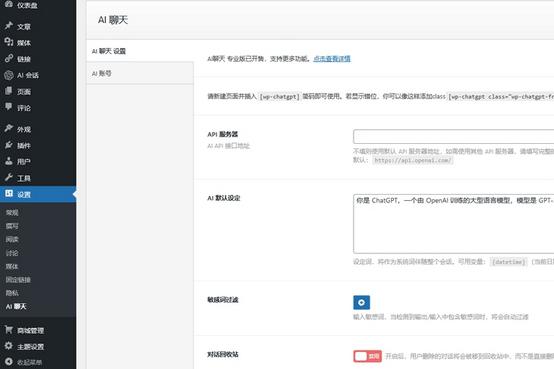Viewport: 554px width, 369px height.
Task: Select 媒体 under the settings submenu
Action: (x=12, y=266)
